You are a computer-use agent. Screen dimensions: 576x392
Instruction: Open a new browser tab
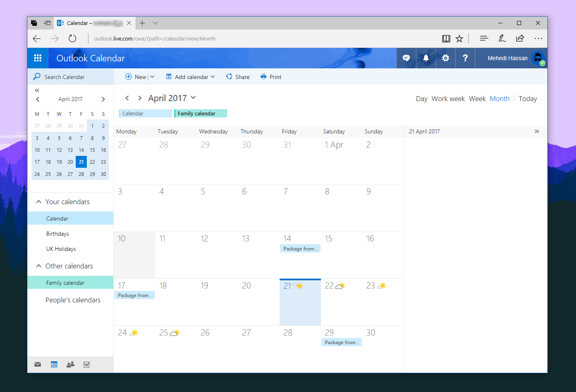(142, 23)
